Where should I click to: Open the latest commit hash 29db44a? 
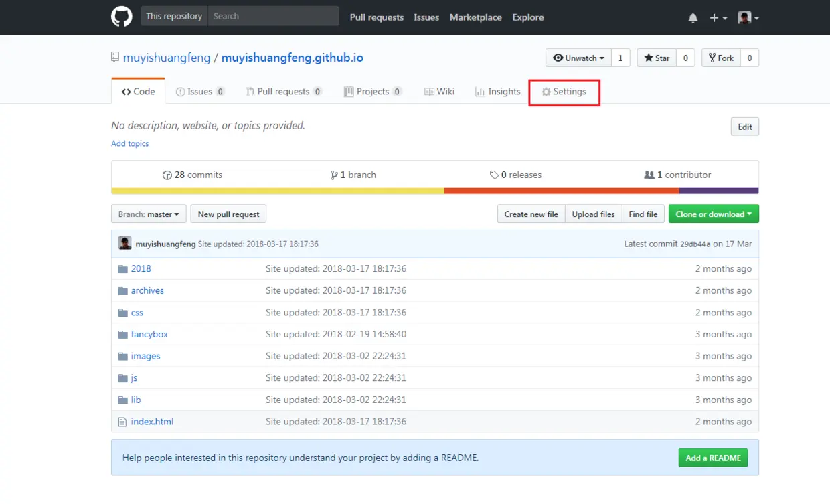pyautogui.click(x=695, y=244)
